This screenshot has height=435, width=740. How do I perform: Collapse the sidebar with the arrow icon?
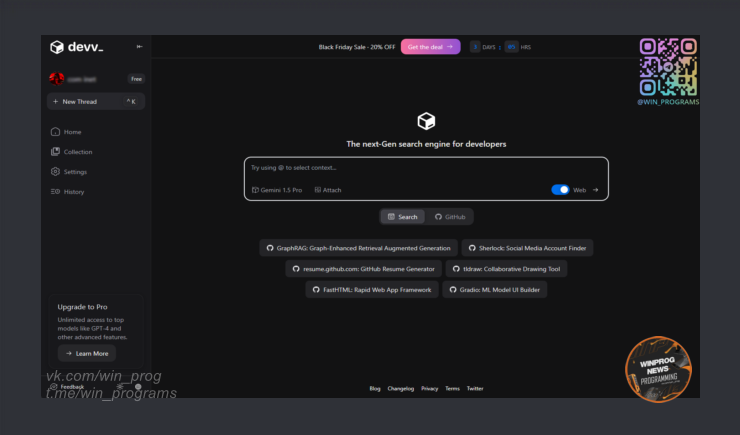[x=140, y=47]
